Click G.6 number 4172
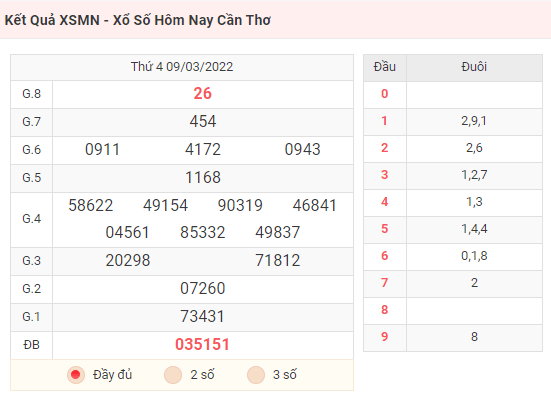 click(203, 149)
